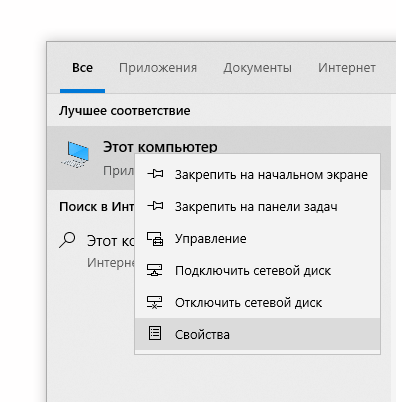Open the Интернет search tab
The width and height of the screenshot is (396, 402).
[x=347, y=68]
